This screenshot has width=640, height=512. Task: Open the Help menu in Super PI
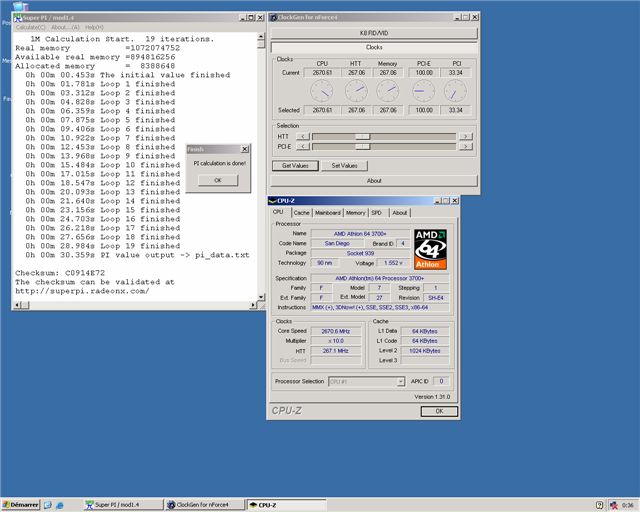pyautogui.click(x=93, y=27)
